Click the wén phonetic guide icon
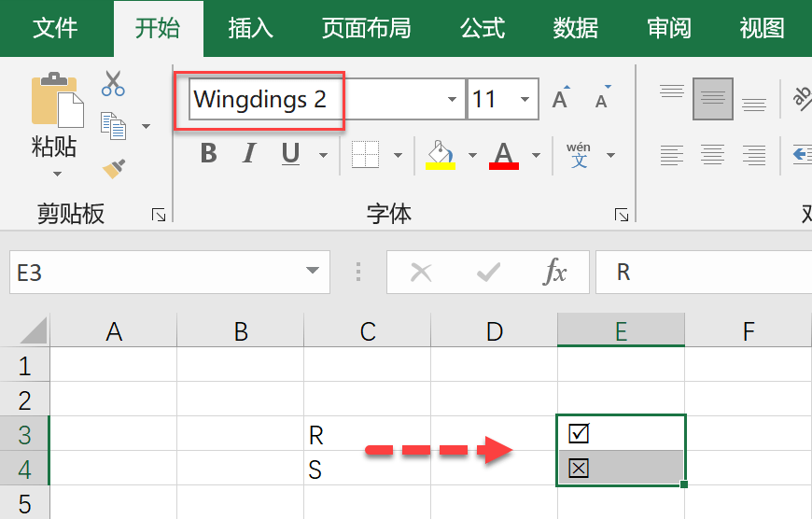Screen dimensions: 812x519 click(579, 155)
